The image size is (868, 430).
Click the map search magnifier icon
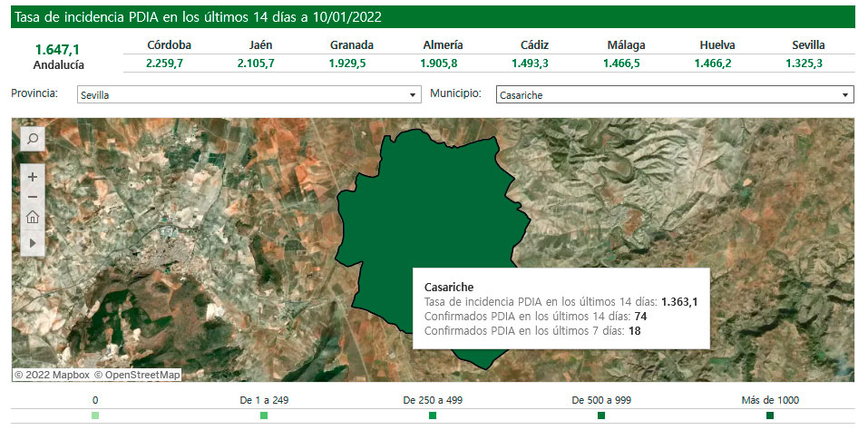[x=32, y=139]
